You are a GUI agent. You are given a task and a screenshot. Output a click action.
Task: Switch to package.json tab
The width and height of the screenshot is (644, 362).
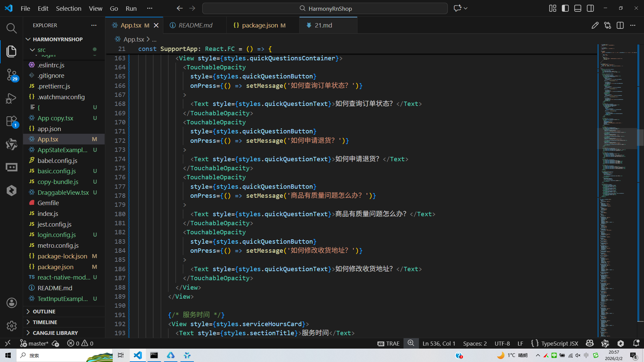point(260,25)
